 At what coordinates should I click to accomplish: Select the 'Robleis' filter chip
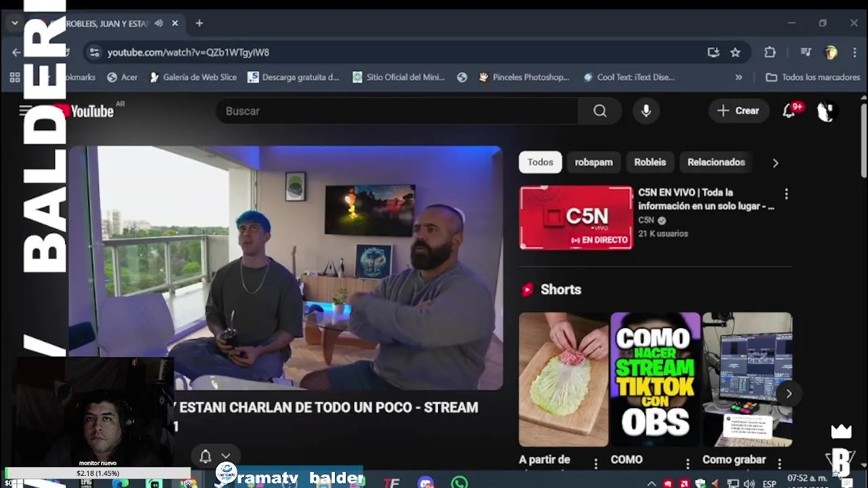[x=650, y=162]
